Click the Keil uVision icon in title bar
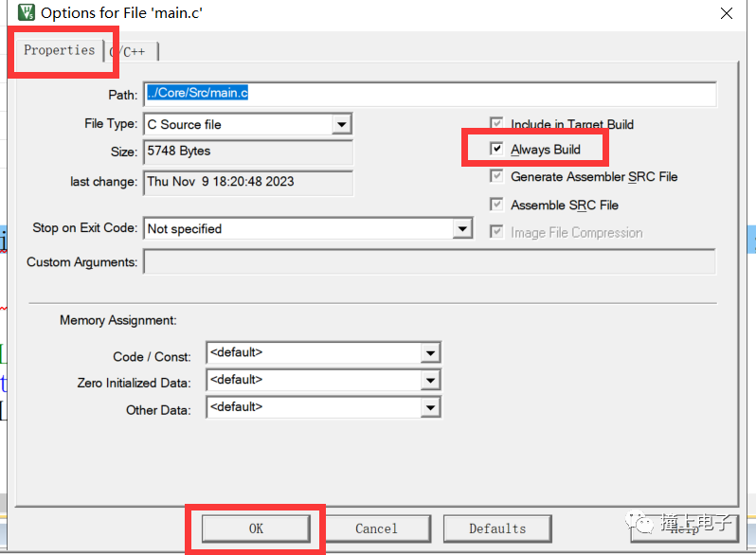This screenshot has height=555, width=756. pyautogui.click(x=26, y=12)
